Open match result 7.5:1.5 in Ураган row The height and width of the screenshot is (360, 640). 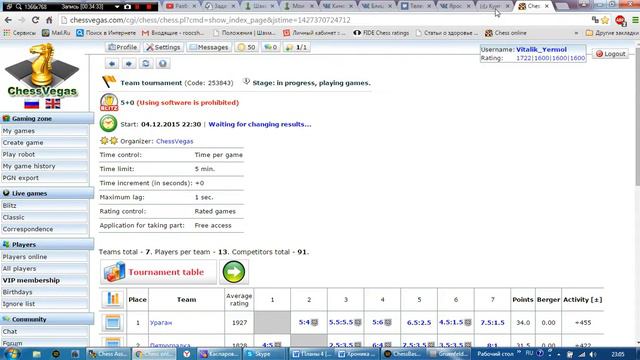(492, 322)
